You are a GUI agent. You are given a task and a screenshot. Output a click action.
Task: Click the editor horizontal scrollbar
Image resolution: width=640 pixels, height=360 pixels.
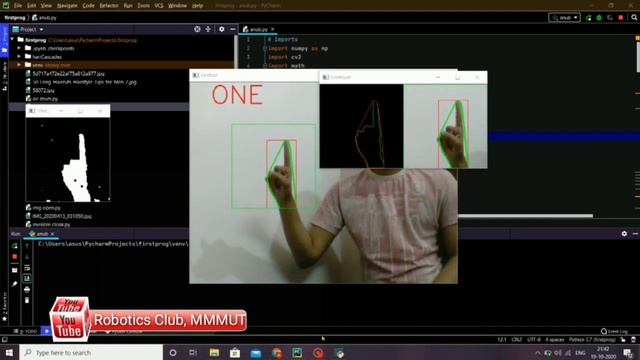(525, 216)
